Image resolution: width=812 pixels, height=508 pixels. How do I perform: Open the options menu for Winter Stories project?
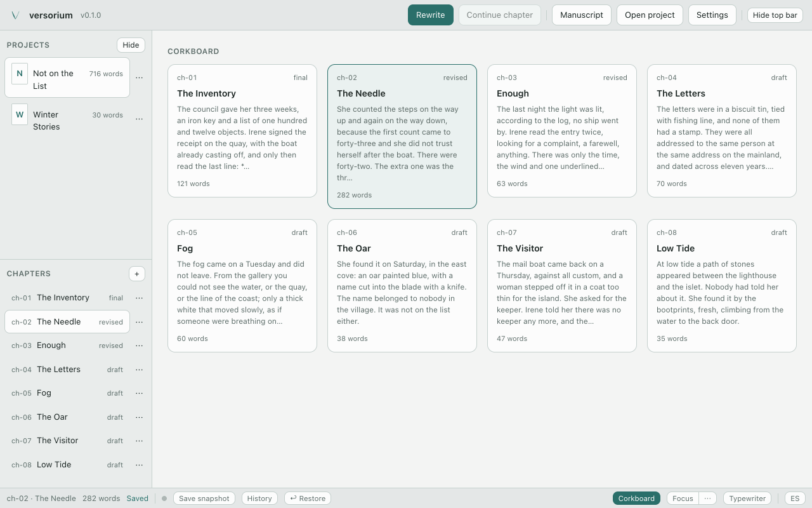[x=140, y=119]
